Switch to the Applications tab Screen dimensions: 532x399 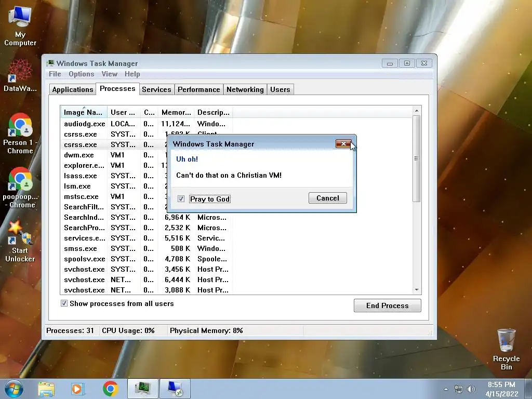click(x=73, y=89)
